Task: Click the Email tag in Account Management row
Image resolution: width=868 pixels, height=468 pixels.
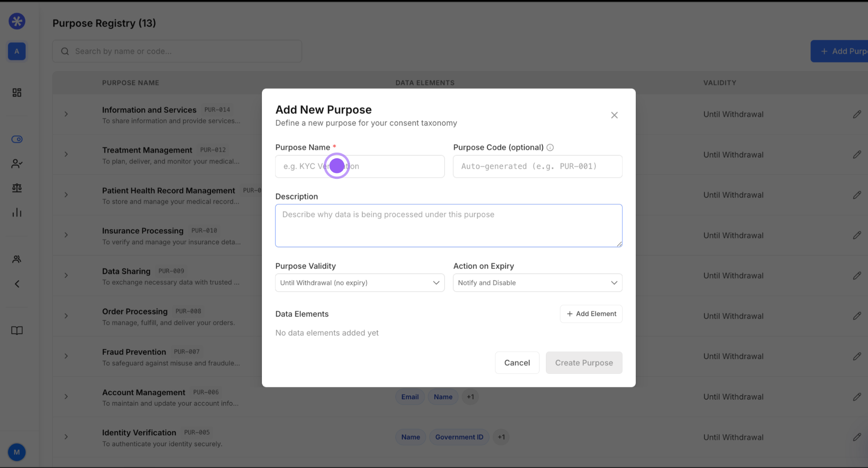Action: pyautogui.click(x=410, y=397)
